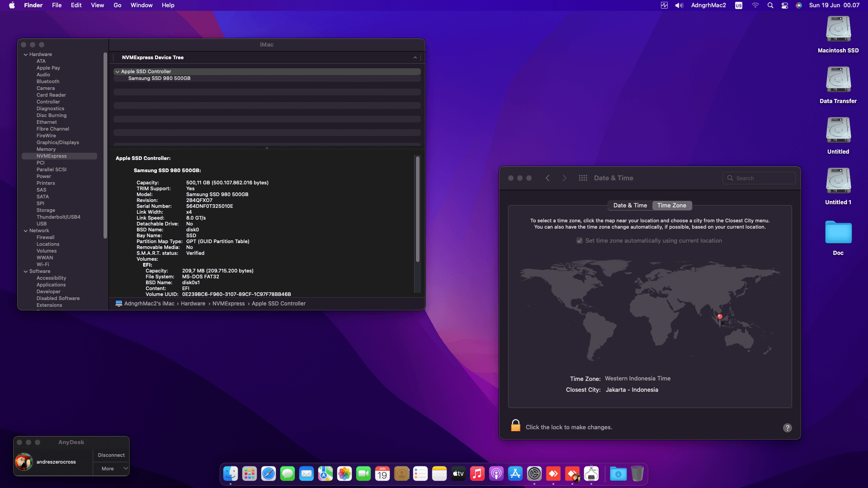Open the Data Transfer drive icon
The image size is (868, 488).
[838, 80]
